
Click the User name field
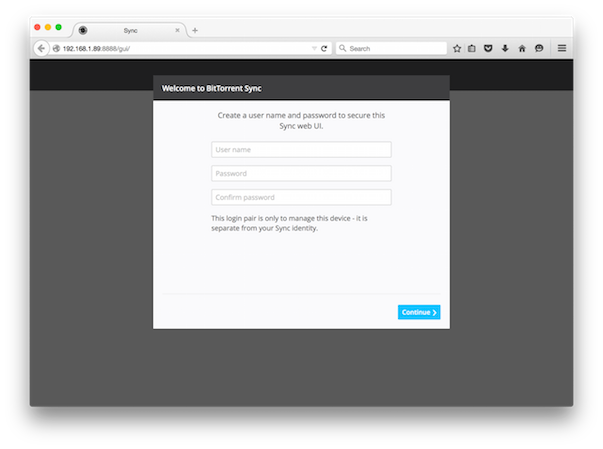click(x=301, y=150)
